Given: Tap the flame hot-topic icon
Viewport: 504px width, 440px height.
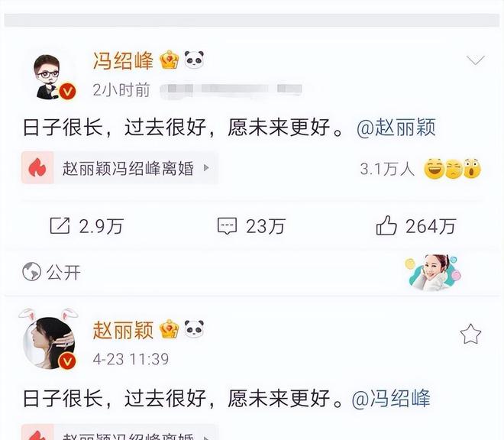Looking at the screenshot, I should tap(37, 168).
